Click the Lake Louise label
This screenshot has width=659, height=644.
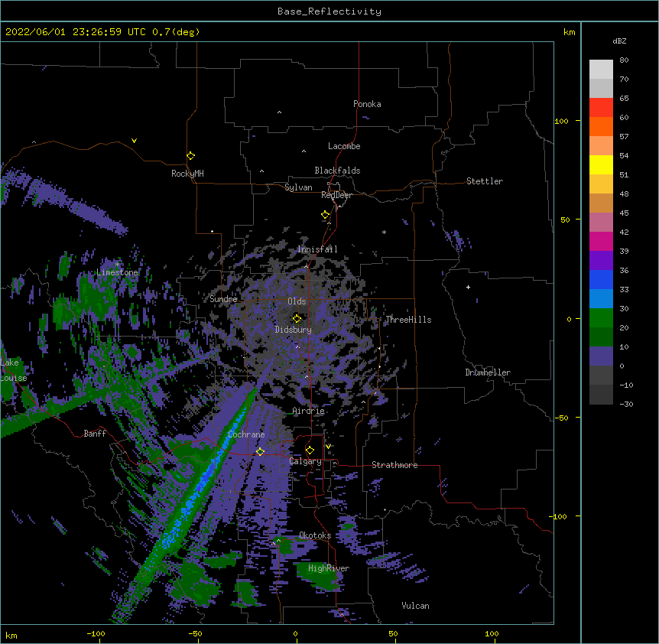[x=14, y=370]
